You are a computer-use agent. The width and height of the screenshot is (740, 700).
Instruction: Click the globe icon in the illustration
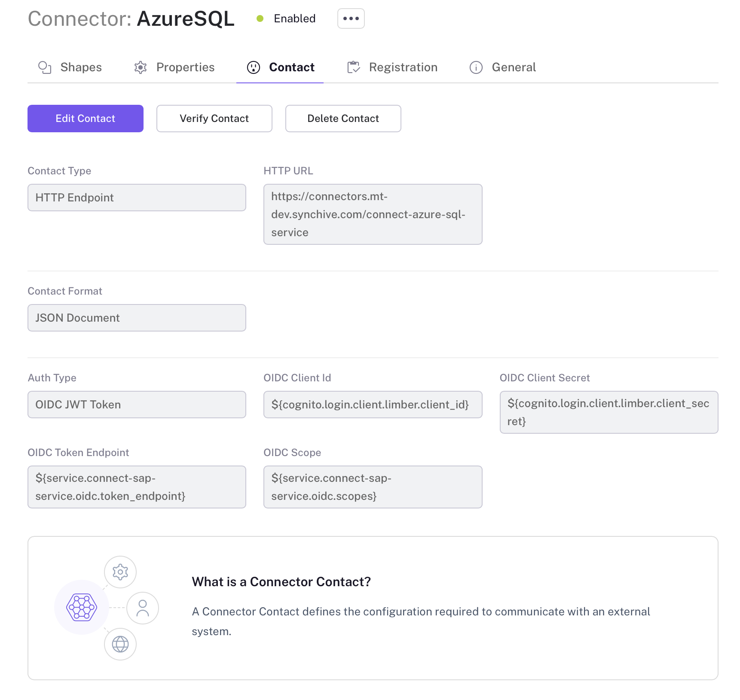pyautogui.click(x=120, y=644)
